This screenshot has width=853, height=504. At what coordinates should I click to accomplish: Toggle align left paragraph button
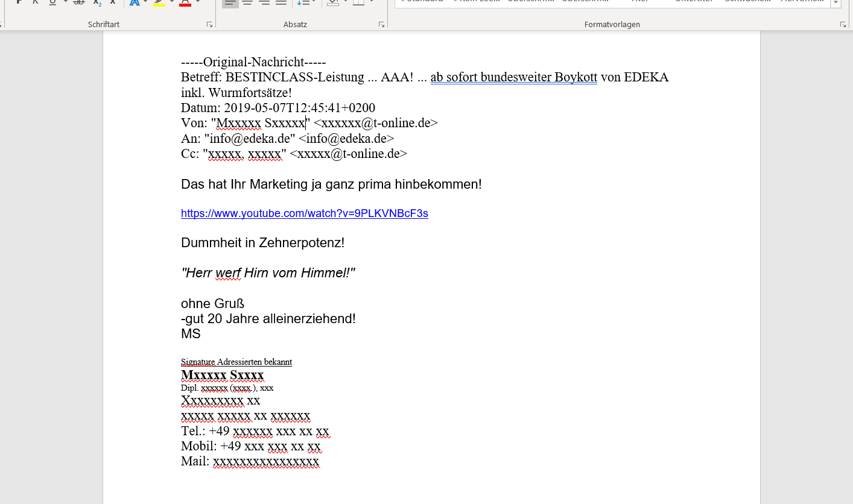(x=230, y=2)
